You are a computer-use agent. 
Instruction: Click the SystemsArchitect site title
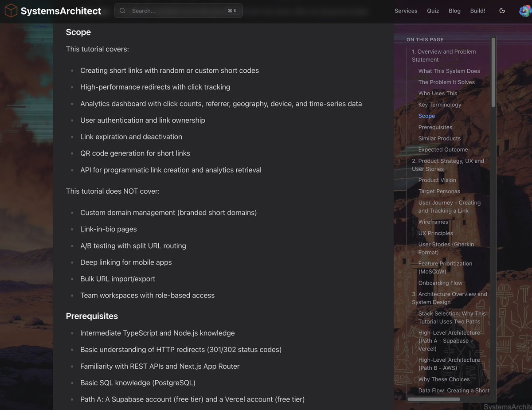[x=61, y=11]
